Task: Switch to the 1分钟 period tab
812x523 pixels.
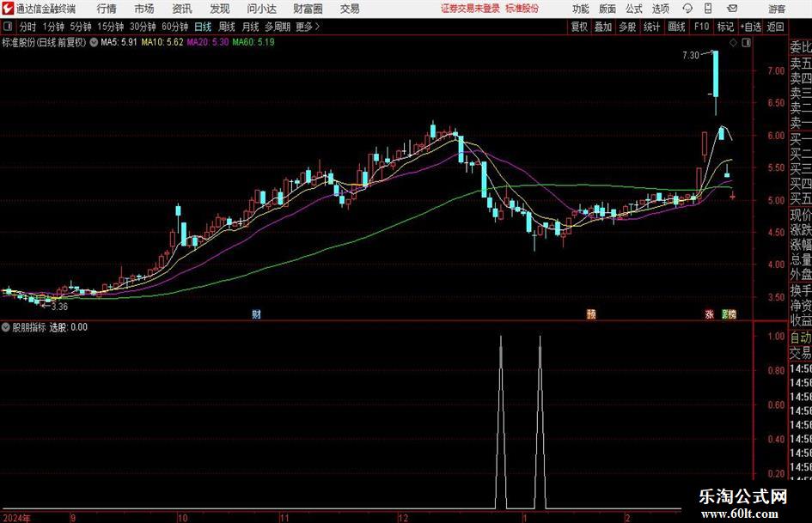Action: 53,27
